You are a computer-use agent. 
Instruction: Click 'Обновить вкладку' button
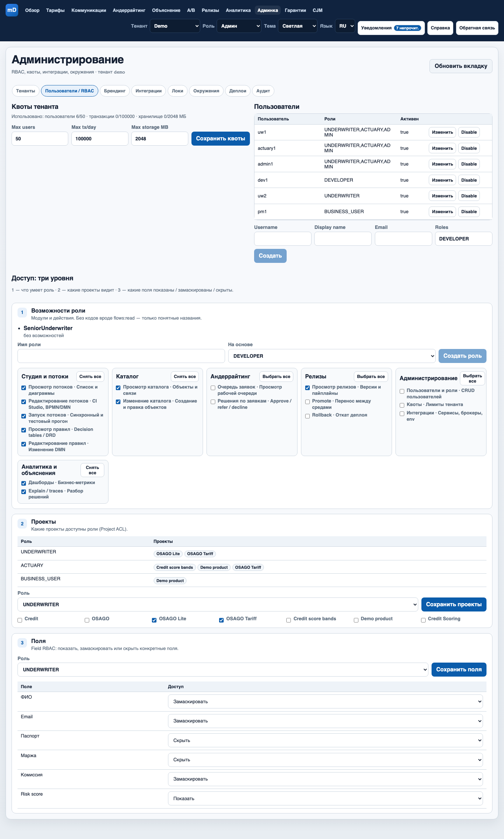[461, 66]
